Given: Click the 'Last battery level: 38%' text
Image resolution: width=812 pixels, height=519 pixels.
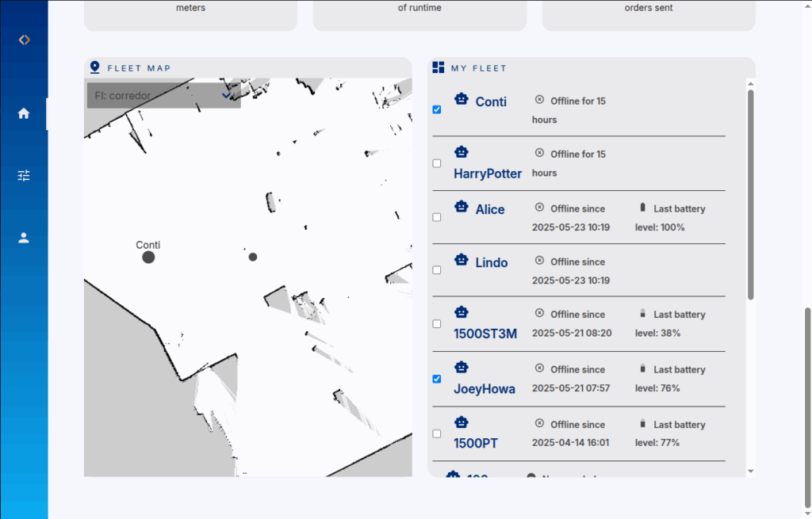Looking at the screenshot, I should pyautogui.click(x=670, y=324).
